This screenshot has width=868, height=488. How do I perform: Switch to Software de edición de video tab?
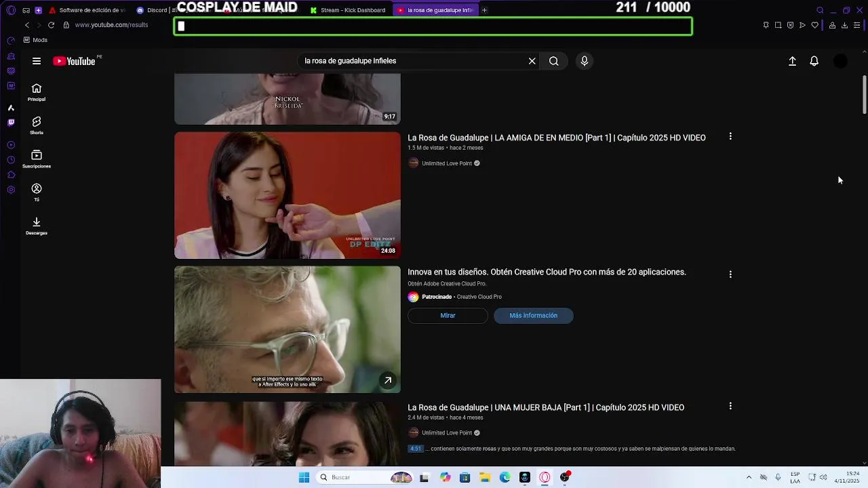pyautogui.click(x=86, y=10)
